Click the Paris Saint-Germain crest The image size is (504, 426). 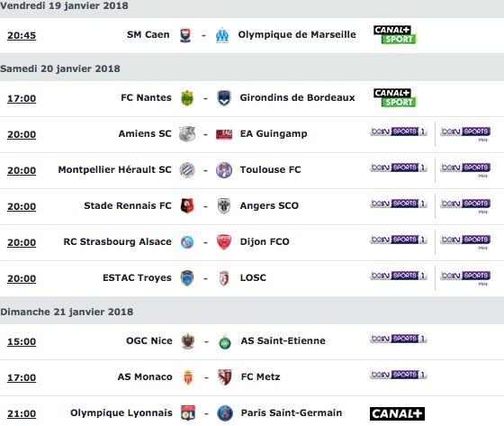pyautogui.click(x=225, y=413)
